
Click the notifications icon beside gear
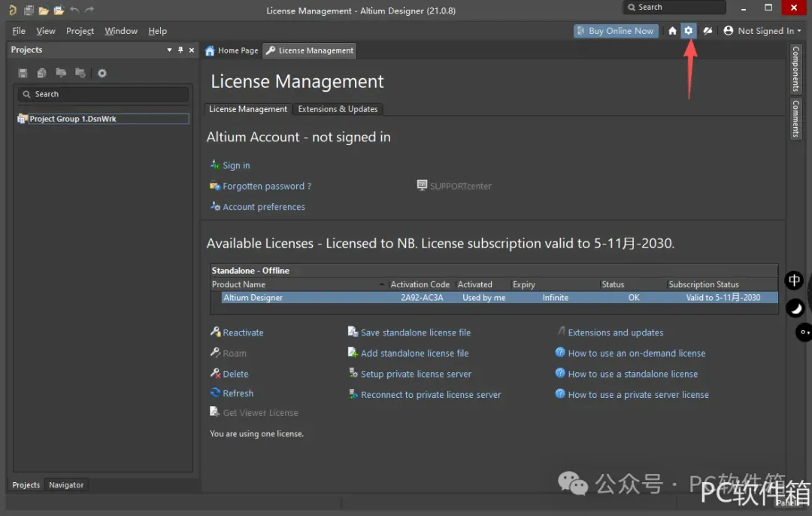707,31
